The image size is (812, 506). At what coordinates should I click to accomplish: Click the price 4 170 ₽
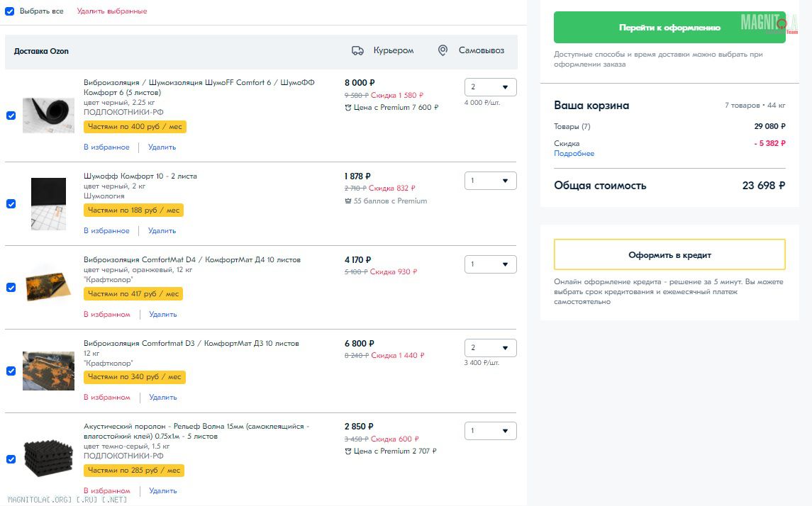(358, 259)
